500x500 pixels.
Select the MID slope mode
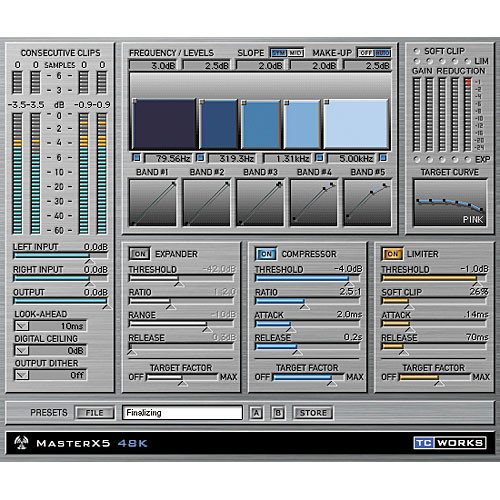[295, 53]
